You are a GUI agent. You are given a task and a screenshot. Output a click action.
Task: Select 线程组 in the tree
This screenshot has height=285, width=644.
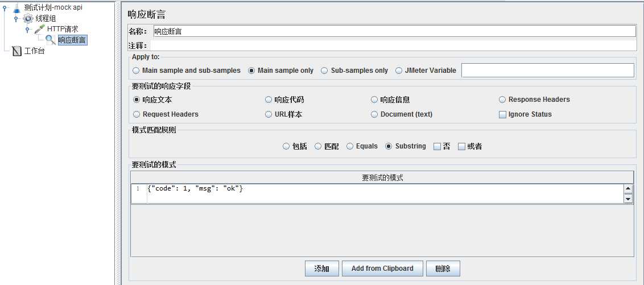(x=46, y=18)
